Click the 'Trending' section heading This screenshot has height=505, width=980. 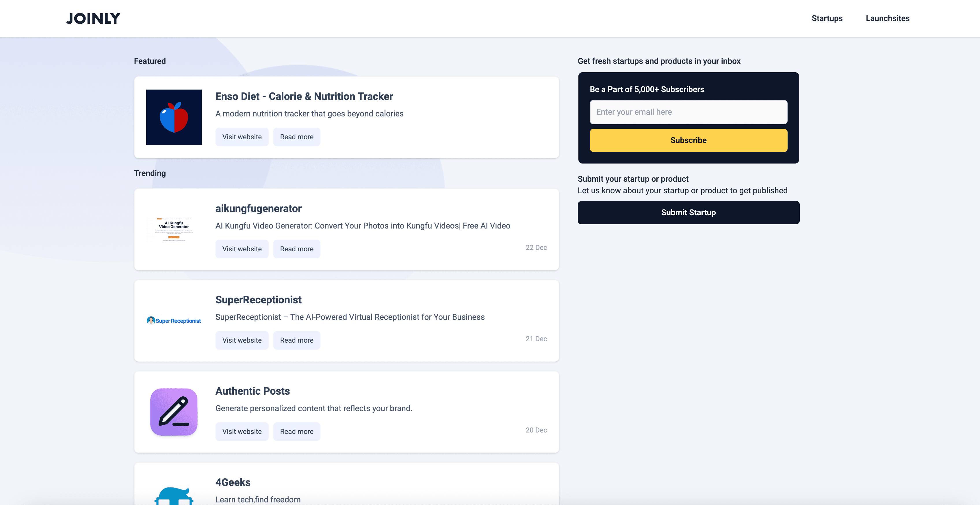pos(150,173)
